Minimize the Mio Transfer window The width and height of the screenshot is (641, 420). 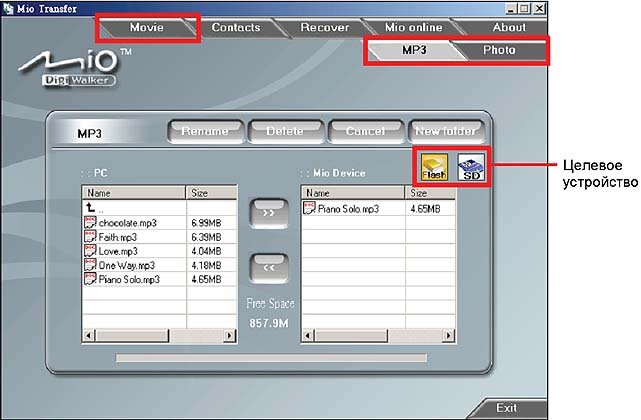click(x=511, y=9)
